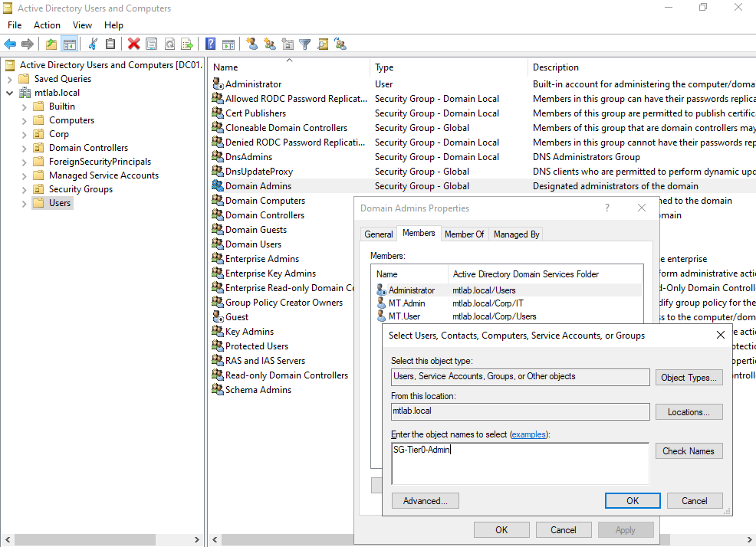756x547 pixels.
Task: Switch to the Managed By tab
Action: pos(516,234)
